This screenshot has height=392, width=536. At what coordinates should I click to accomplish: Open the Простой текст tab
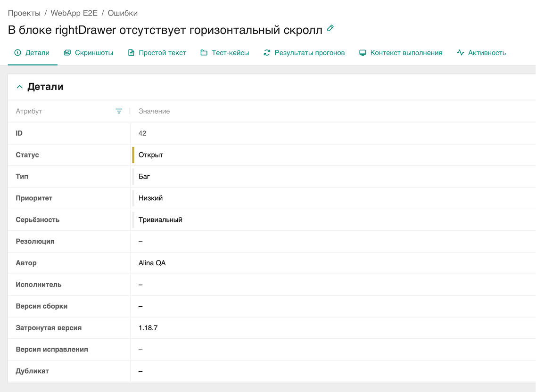tap(157, 53)
